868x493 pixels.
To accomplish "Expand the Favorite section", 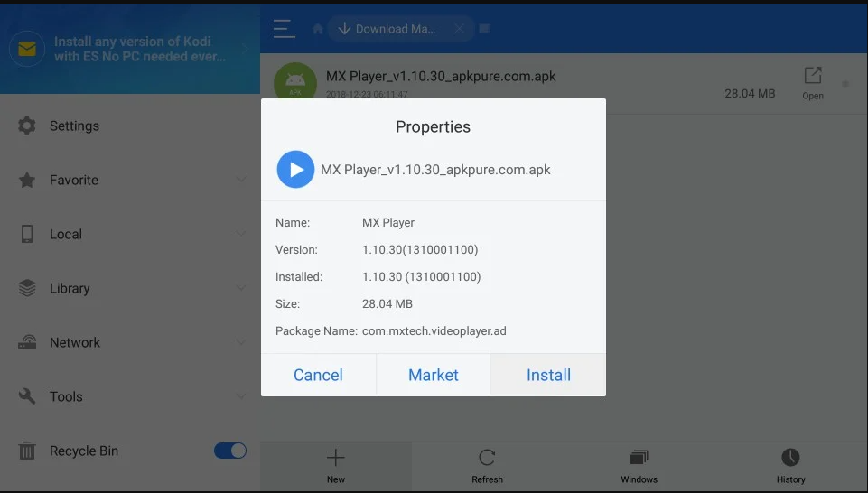I will click(240, 180).
